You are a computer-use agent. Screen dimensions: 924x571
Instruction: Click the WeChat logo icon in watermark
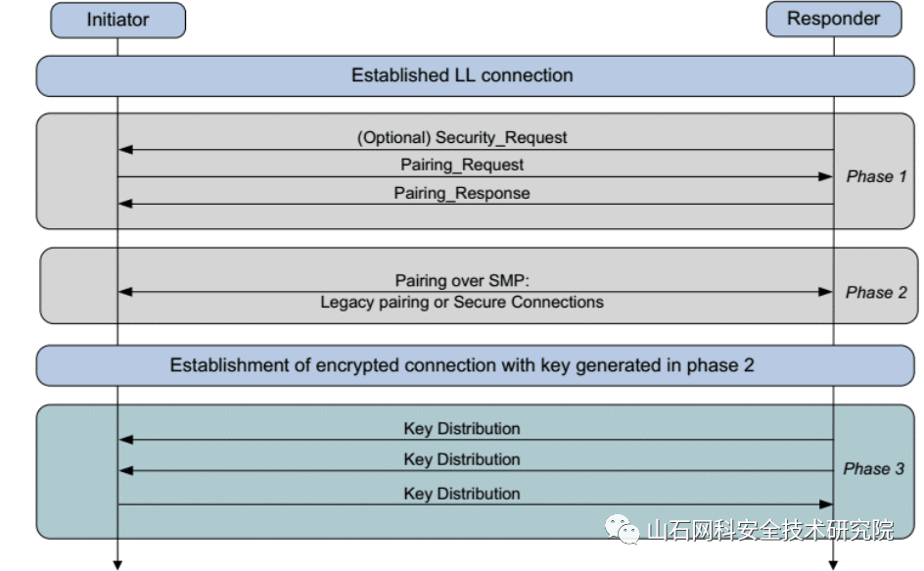point(622,529)
